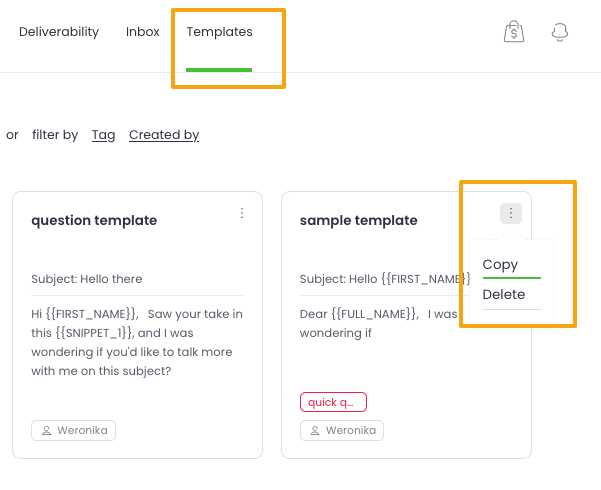Expand the Created by filter

tap(164, 135)
